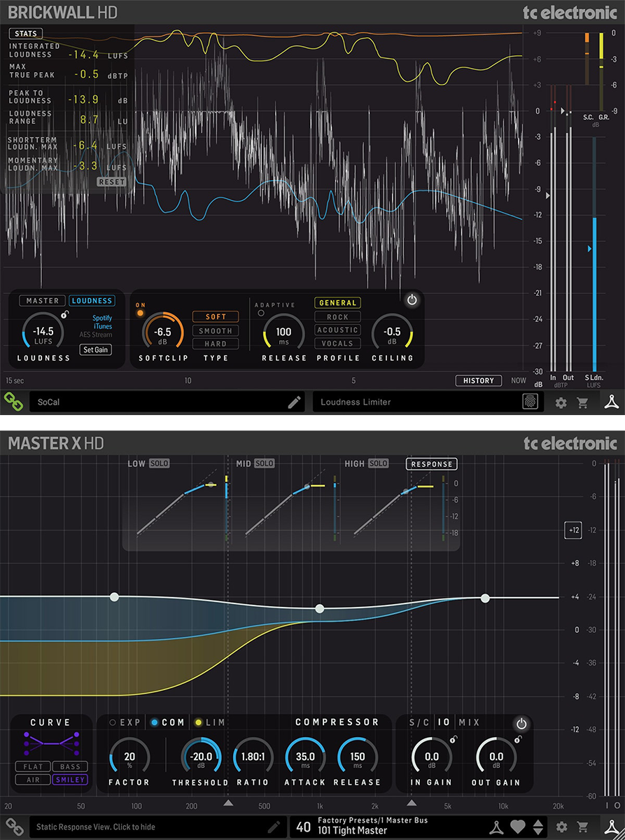Click the Brickwall HD green chain link icon
The height and width of the screenshot is (840, 625).
(12, 402)
